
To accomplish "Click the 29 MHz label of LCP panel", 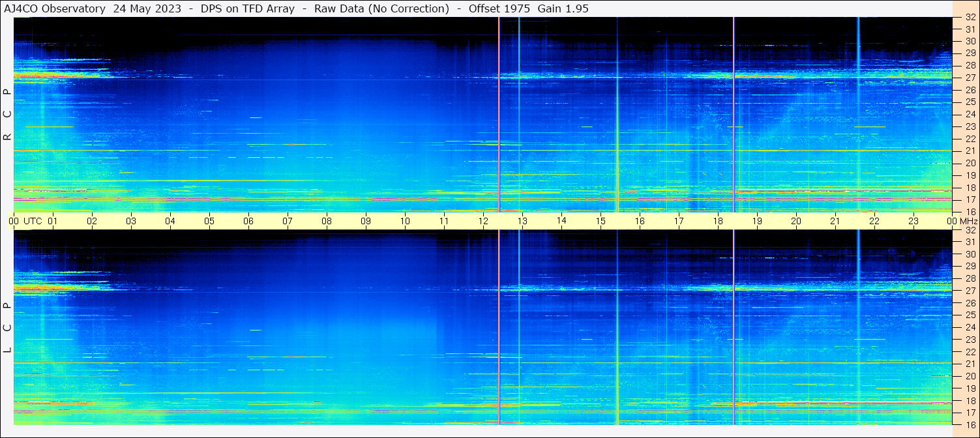I will (970, 267).
